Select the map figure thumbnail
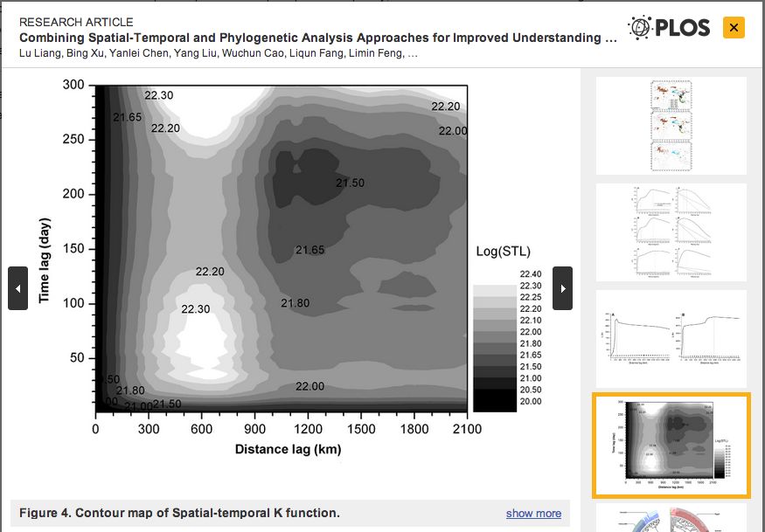This screenshot has width=765, height=532. click(x=671, y=126)
